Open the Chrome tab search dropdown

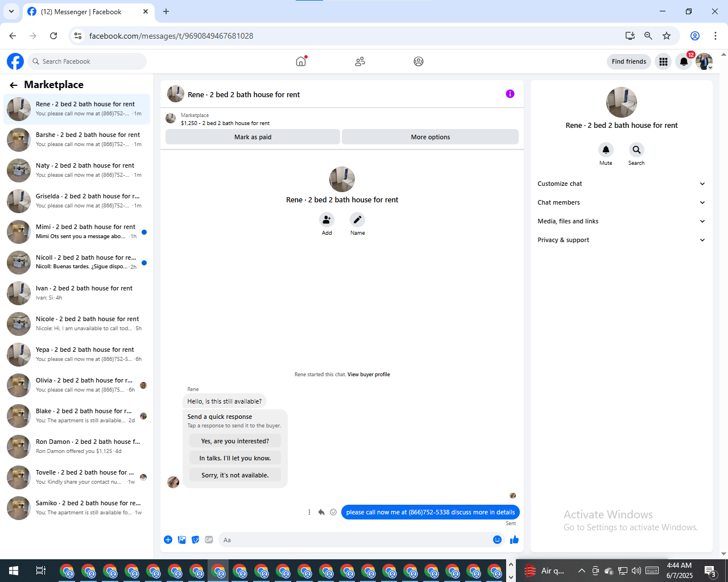coord(11,11)
